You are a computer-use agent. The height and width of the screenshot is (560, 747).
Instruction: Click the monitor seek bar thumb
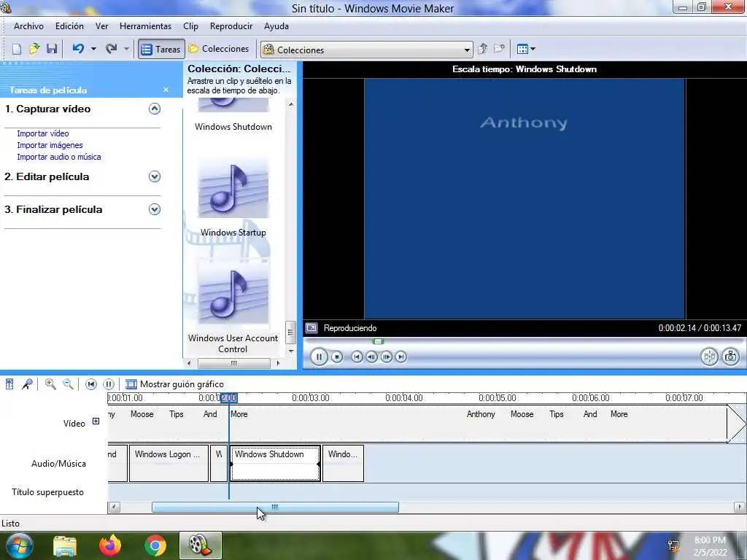[x=379, y=341]
